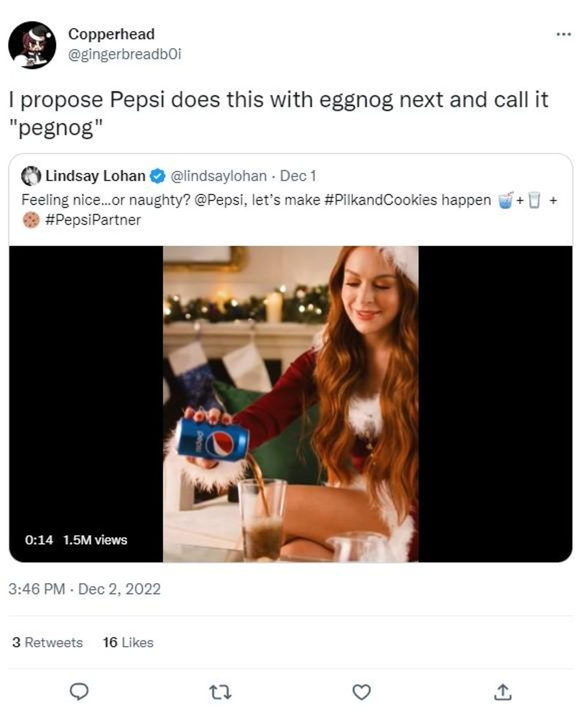Click the @Pepsi mention in quoted tweet

(215, 200)
